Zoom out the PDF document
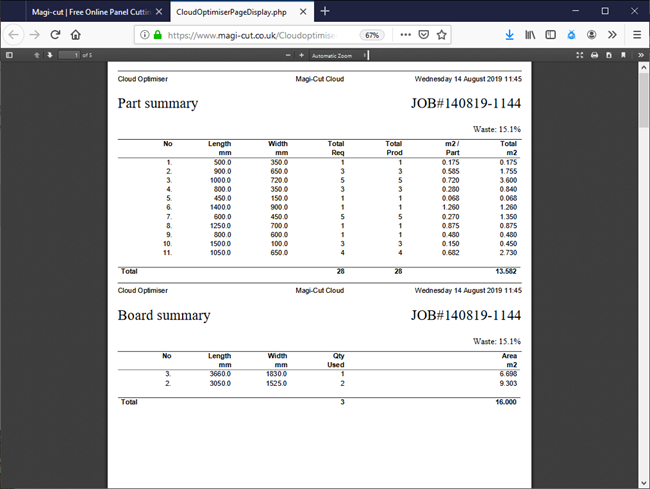650x489 pixels. coord(287,54)
